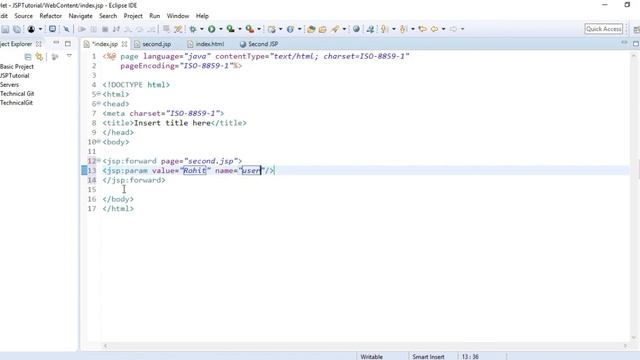640x360 pixels.
Task: Click the green Run icon
Action: click(x=211, y=29)
